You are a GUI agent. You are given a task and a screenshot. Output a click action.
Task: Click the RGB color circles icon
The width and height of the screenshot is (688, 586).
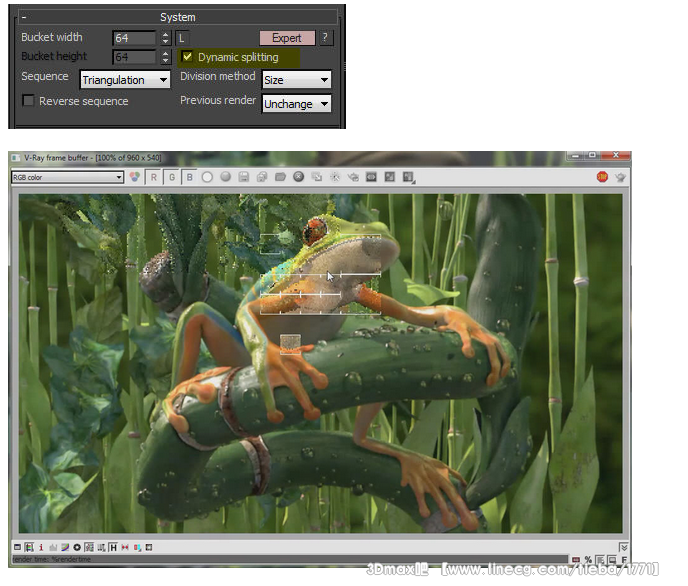click(x=135, y=177)
